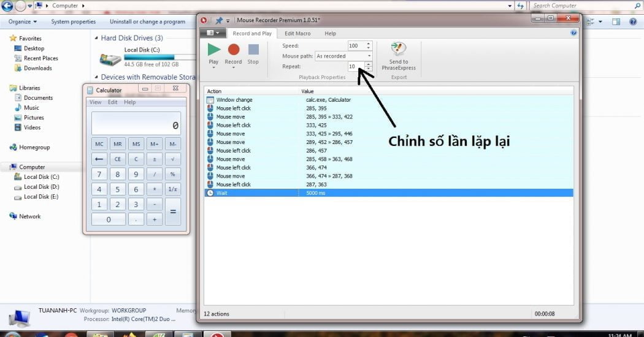The height and width of the screenshot is (337, 644).
Task: Click the MS button in Calculator
Action: (136, 144)
